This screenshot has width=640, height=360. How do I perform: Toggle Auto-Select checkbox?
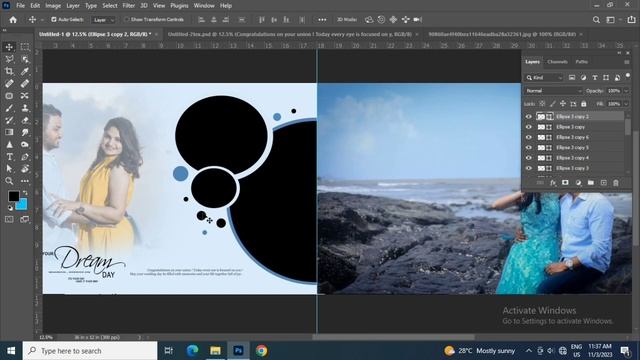click(53, 19)
